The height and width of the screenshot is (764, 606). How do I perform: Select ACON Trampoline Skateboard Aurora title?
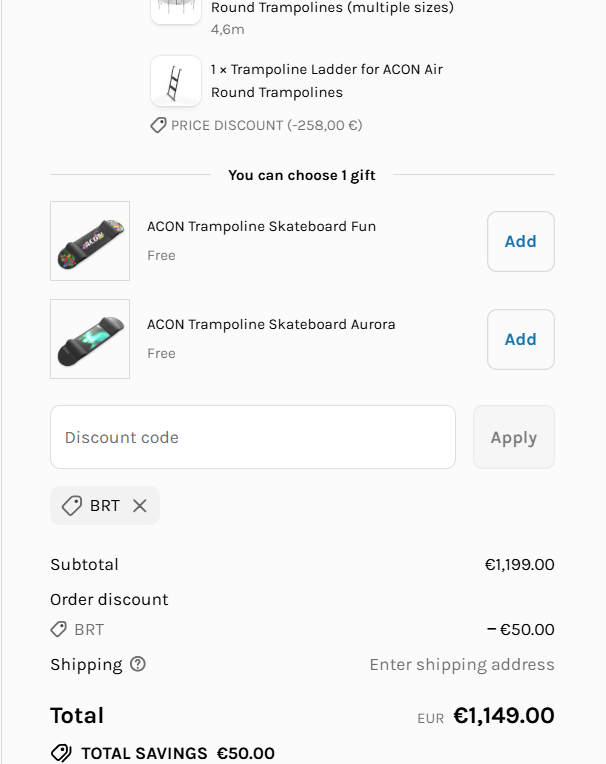point(271,324)
